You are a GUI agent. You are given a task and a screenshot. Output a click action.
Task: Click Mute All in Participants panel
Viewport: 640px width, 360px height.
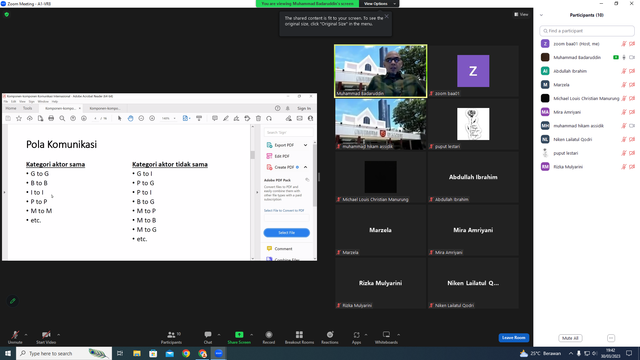coord(570,338)
